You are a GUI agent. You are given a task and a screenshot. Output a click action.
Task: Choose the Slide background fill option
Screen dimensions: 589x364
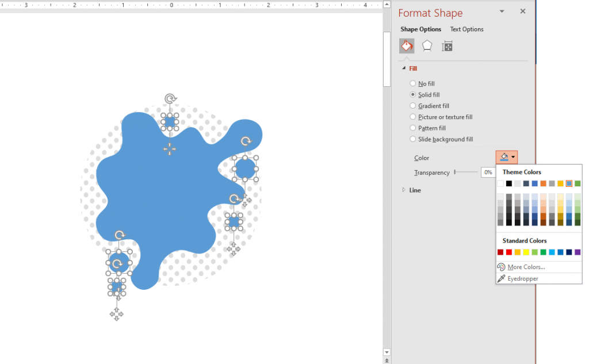click(x=412, y=139)
